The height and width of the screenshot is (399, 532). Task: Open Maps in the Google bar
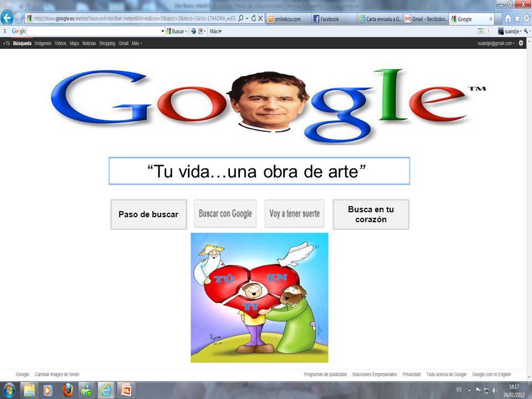(x=74, y=43)
